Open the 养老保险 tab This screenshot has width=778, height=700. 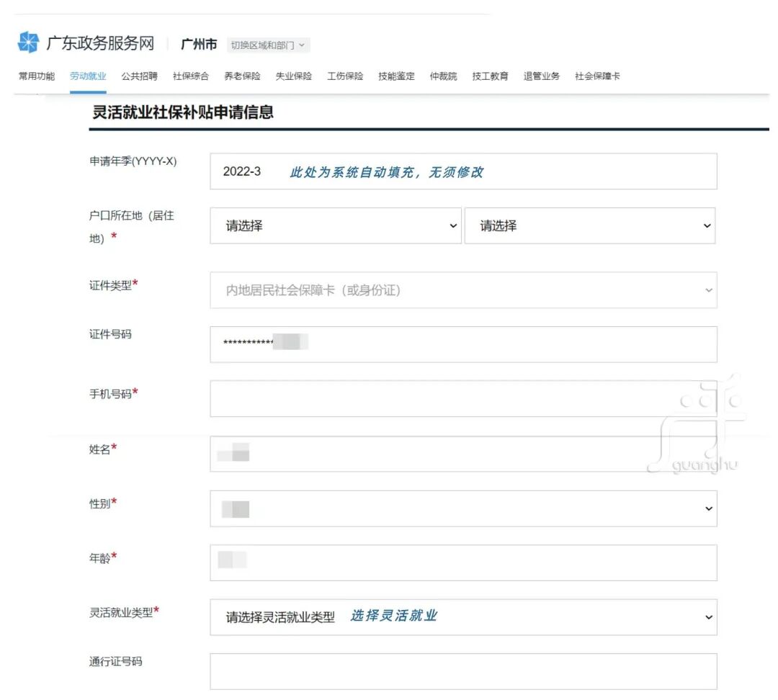tap(243, 76)
